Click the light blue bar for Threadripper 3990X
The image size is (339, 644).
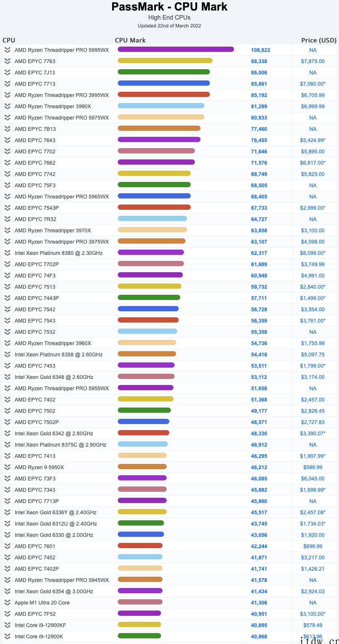[x=161, y=106]
